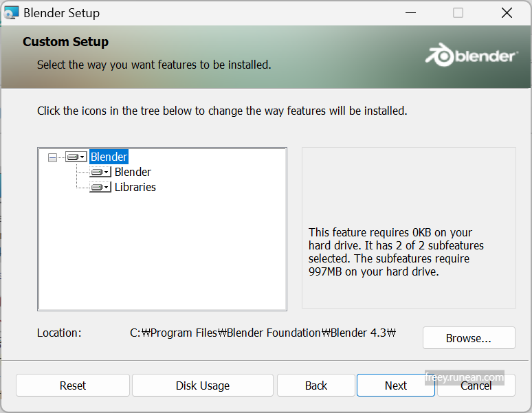This screenshot has width=532, height=413.
Task: Click the Browse... button
Action: 469,337
